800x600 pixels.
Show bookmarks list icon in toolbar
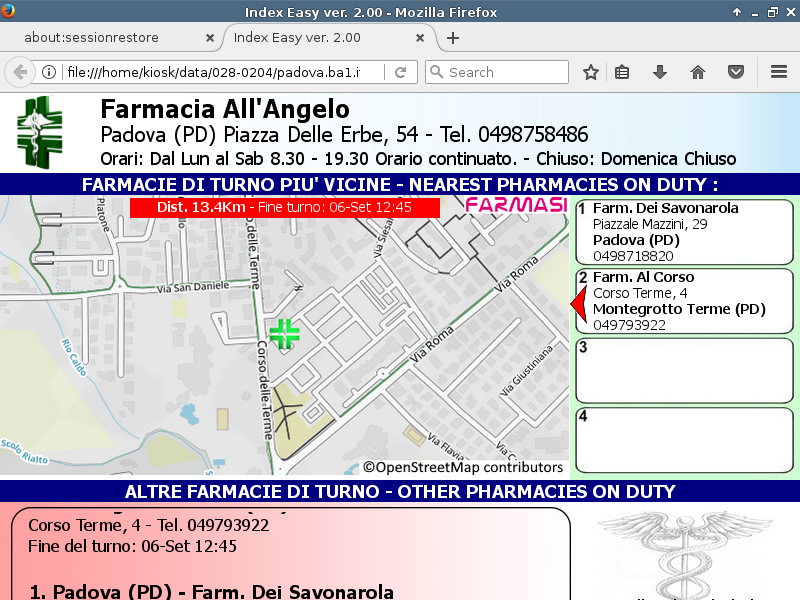622,72
